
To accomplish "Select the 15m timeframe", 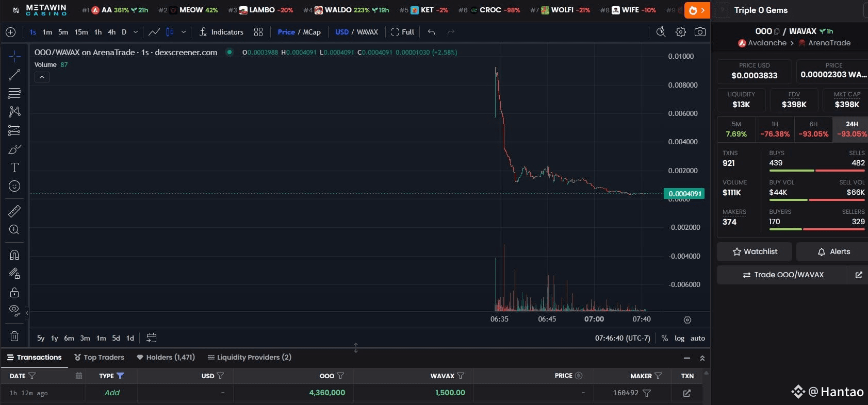I will 81,32.
